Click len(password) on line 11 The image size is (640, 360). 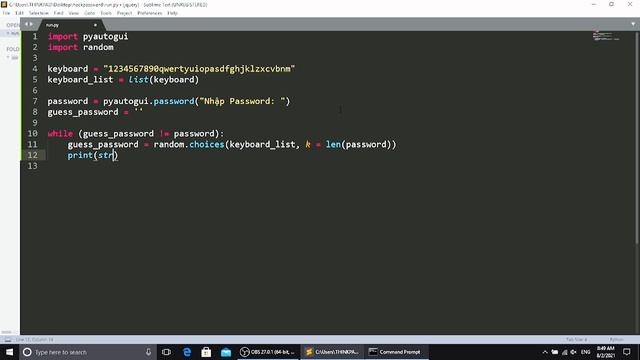[x=358, y=144]
